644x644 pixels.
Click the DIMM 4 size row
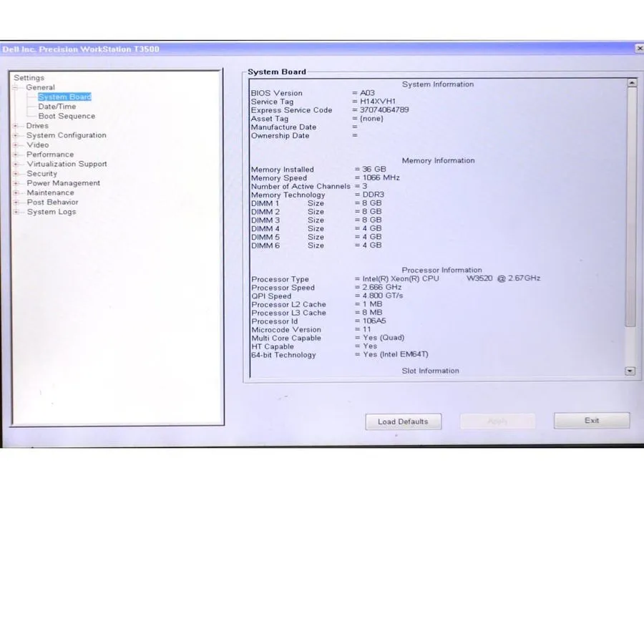pyautogui.click(x=316, y=228)
